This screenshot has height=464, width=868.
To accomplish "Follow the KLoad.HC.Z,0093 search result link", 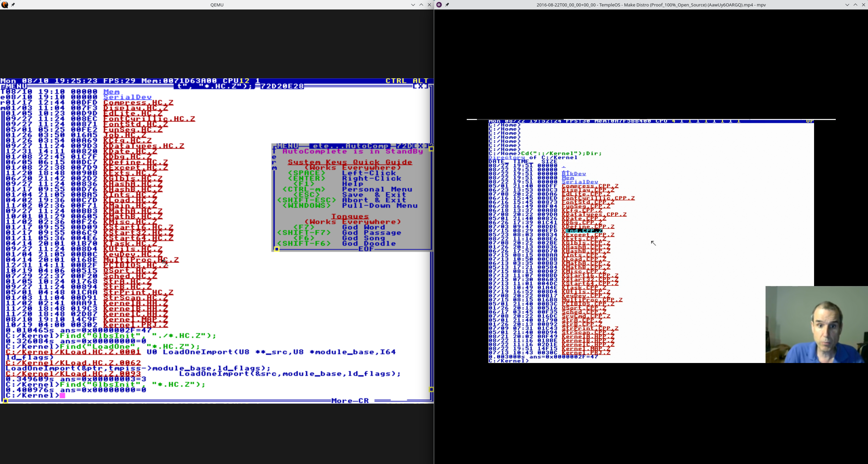I will pyautogui.click(x=73, y=374).
